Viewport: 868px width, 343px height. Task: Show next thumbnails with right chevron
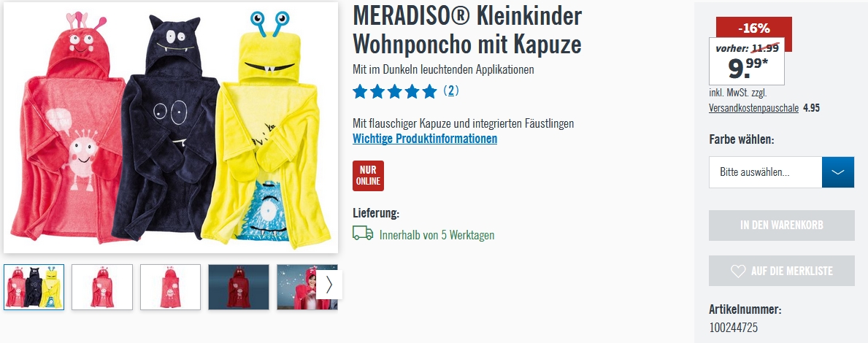click(329, 285)
